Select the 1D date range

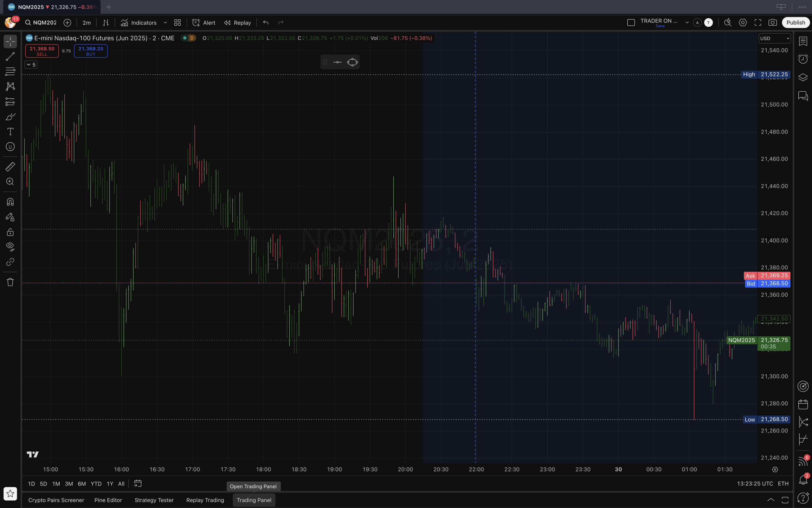point(31,484)
